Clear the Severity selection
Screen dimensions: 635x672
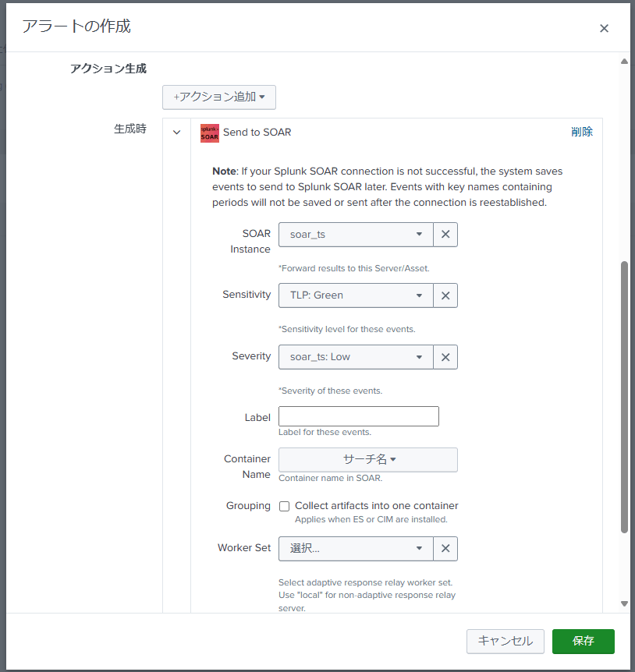pos(445,357)
